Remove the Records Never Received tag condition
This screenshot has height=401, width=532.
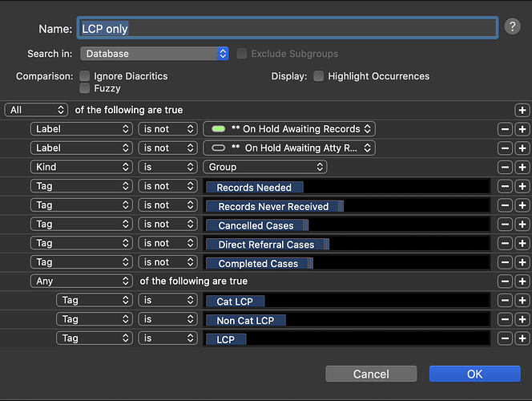(505, 205)
